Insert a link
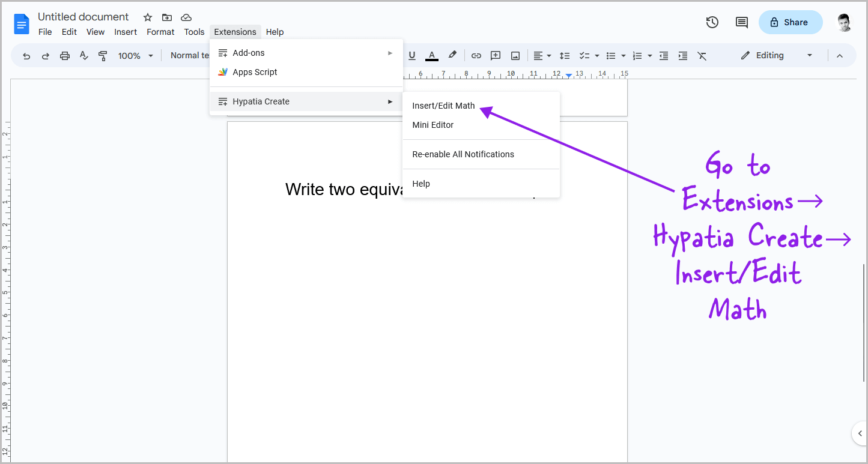 pos(476,56)
